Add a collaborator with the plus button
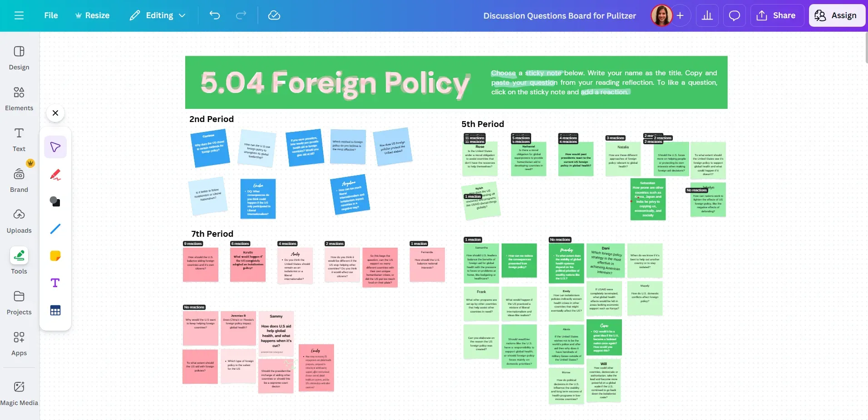 click(x=680, y=15)
